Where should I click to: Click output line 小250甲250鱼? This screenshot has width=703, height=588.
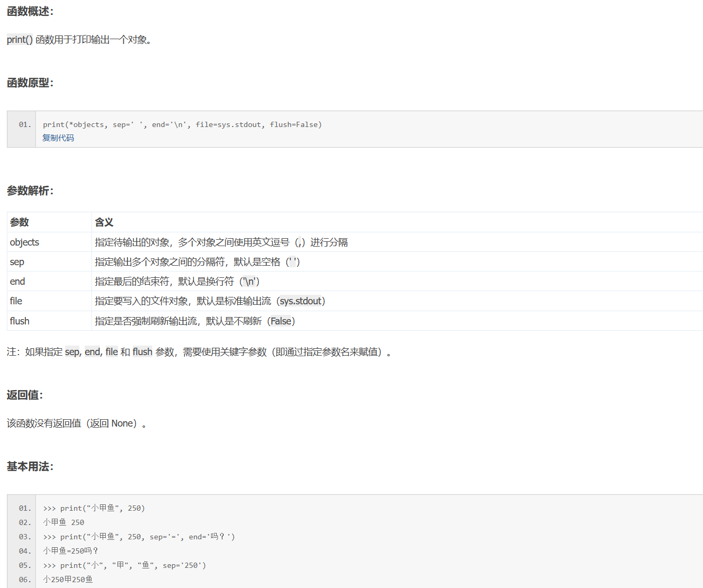point(68,580)
